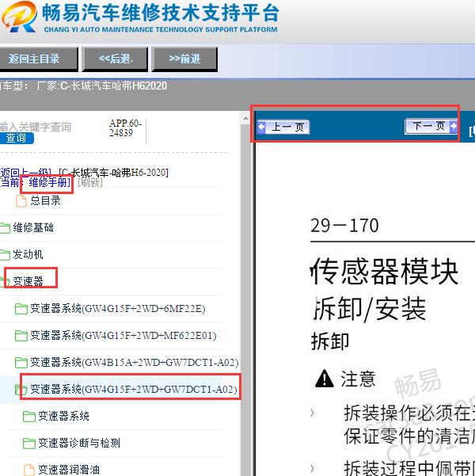Click right arrow icon on 下一页
The width and height of the screenshot is (475, 476).
tap(453, 126)
